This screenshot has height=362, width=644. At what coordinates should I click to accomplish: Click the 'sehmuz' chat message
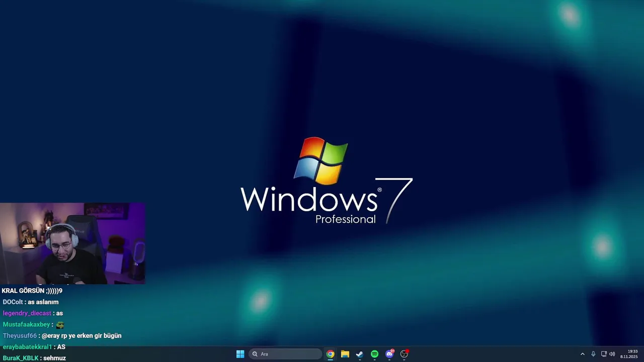click(55, 358)
